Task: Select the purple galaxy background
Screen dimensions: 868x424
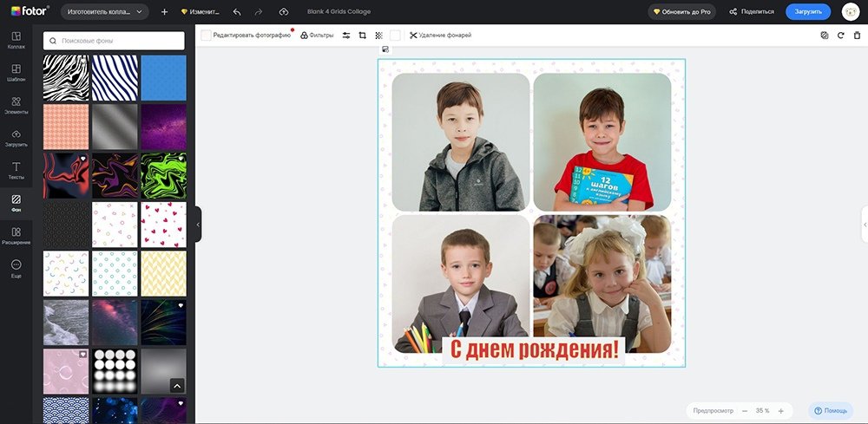Action: (x=163, y=127)
